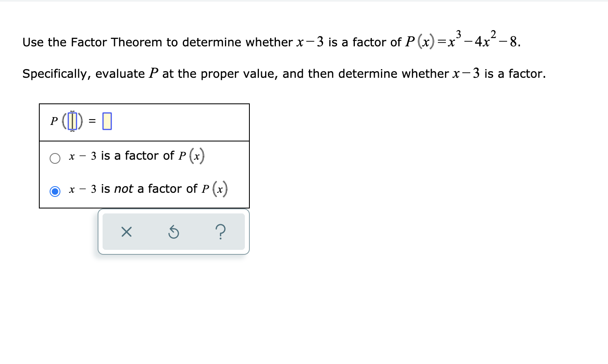The image size is (608, 364).
Task: Click the X delete icon in answer toolbar
Action: click(127, 232)
